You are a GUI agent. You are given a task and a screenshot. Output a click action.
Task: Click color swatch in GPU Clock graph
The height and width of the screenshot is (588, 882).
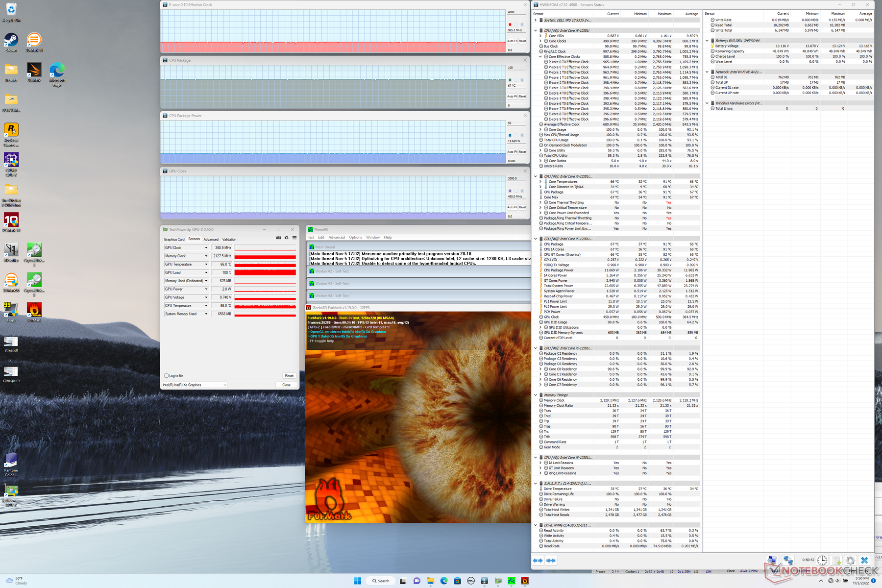point(510,191)
